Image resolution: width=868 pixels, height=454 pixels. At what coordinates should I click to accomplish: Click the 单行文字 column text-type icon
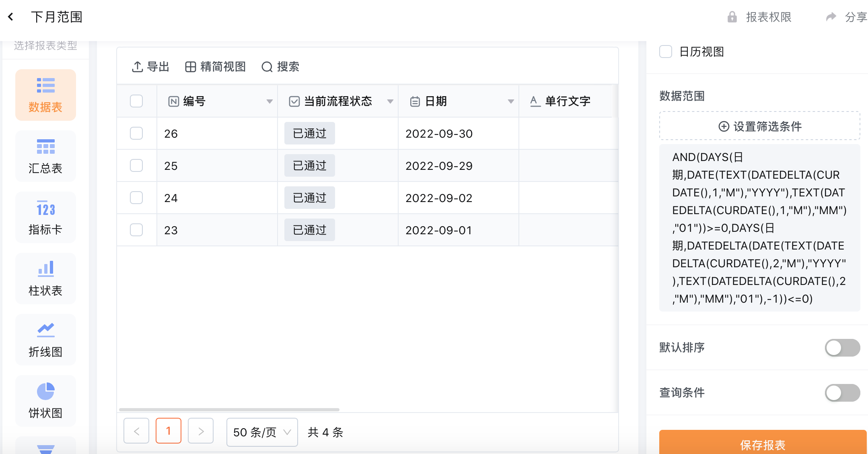[535, 101]
